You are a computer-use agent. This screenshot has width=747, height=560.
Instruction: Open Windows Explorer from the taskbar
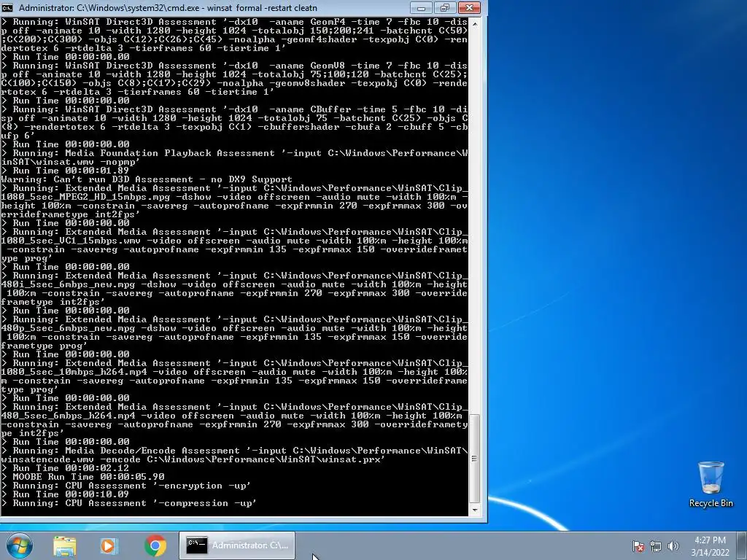pyautogui.click(x=65, y=545)
